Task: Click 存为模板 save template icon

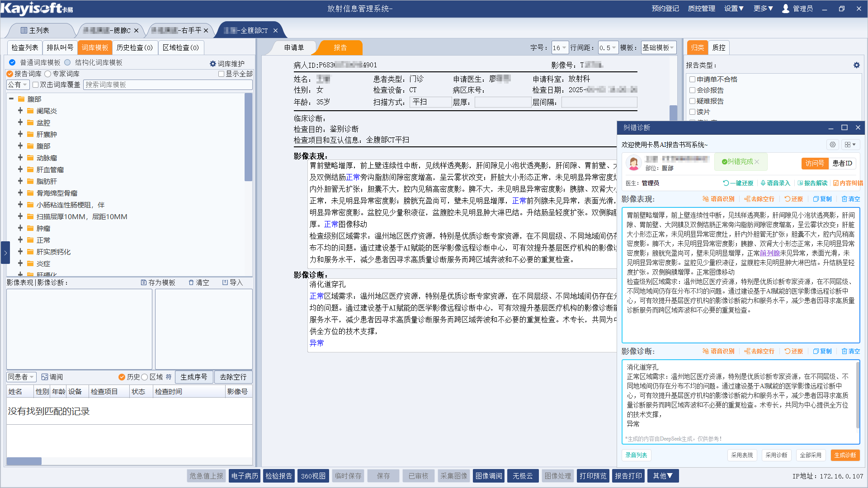Action: coord(144,282)
